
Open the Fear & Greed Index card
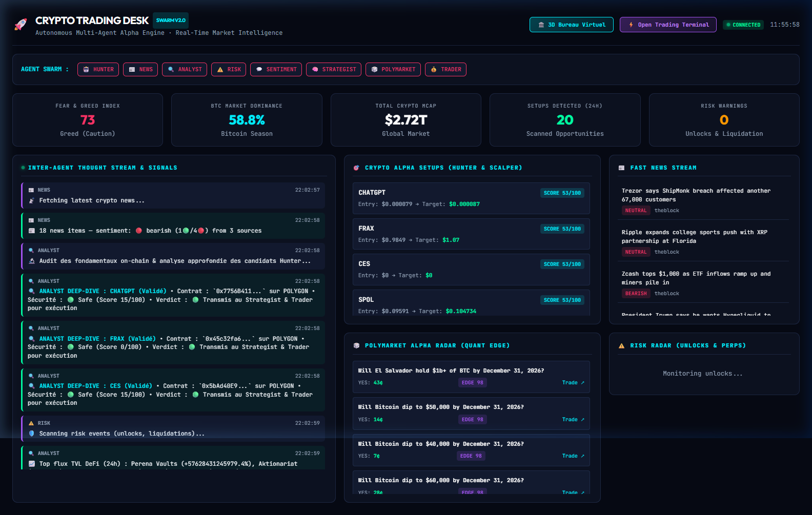(x=88, y=120)
